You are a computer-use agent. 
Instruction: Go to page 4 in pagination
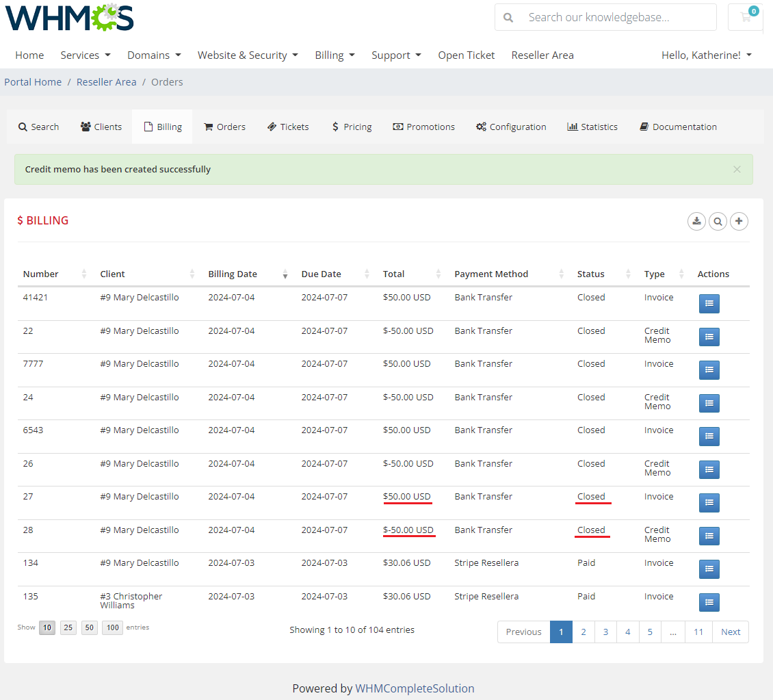coord(627,632)
